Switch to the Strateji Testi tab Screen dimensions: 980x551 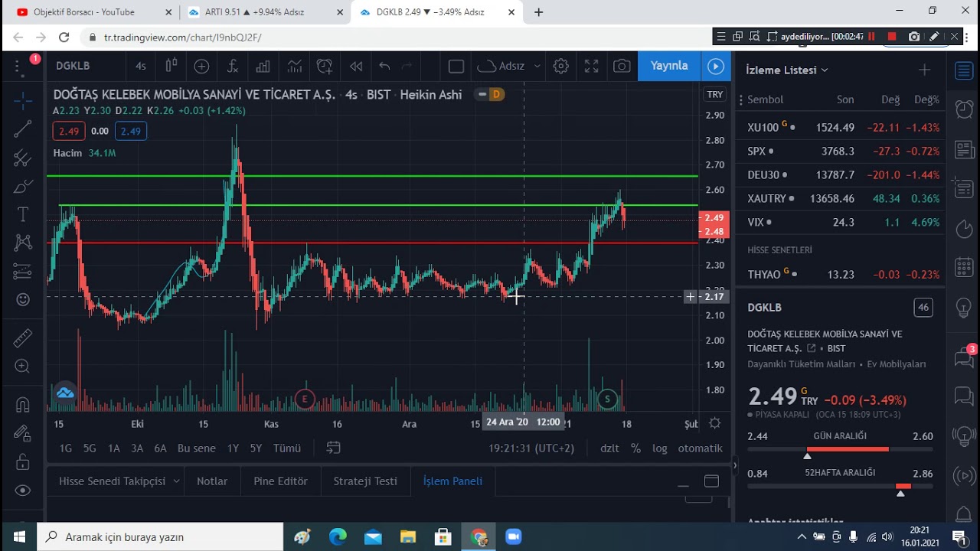tap(365, 481)
